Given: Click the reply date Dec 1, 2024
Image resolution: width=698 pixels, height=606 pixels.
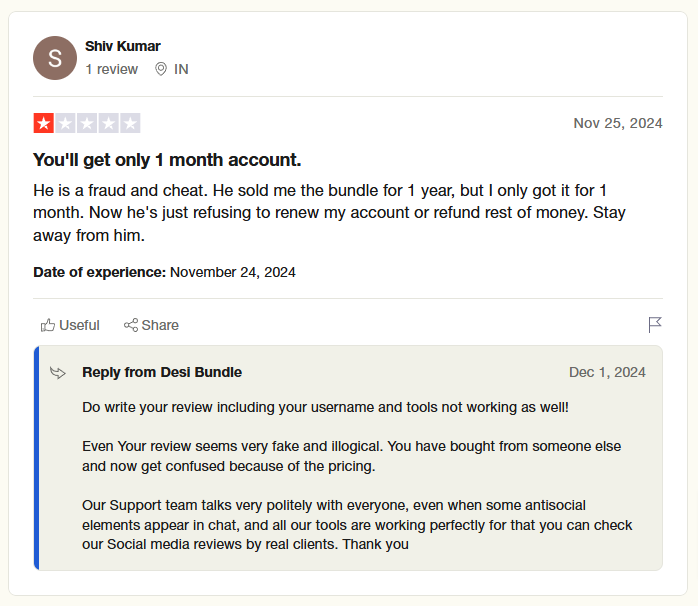Looking at the screenshot, I should pyautogui.click(x=607, y=372).
